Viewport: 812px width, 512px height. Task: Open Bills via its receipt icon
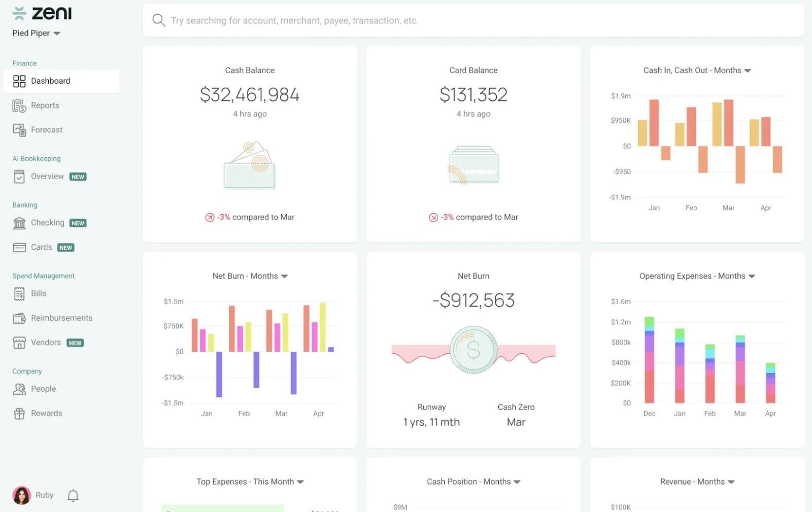click(x=19, y=293)
